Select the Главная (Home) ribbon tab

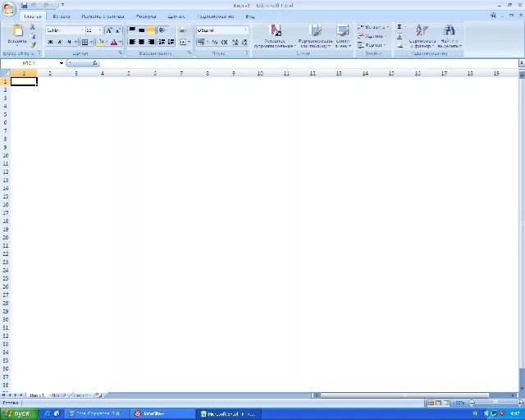[33, 16]
